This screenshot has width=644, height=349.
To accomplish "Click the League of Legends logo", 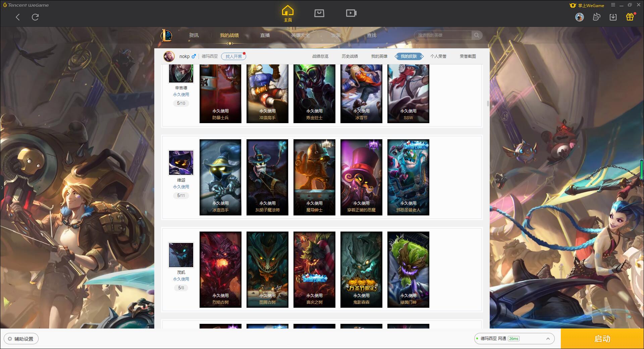I will 166,35.
